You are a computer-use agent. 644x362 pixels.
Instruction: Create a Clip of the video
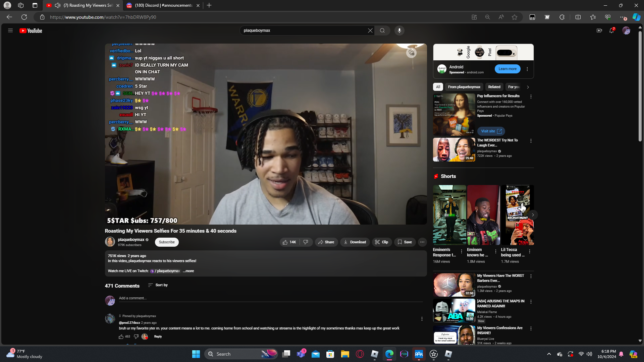[x=382, y=242]
